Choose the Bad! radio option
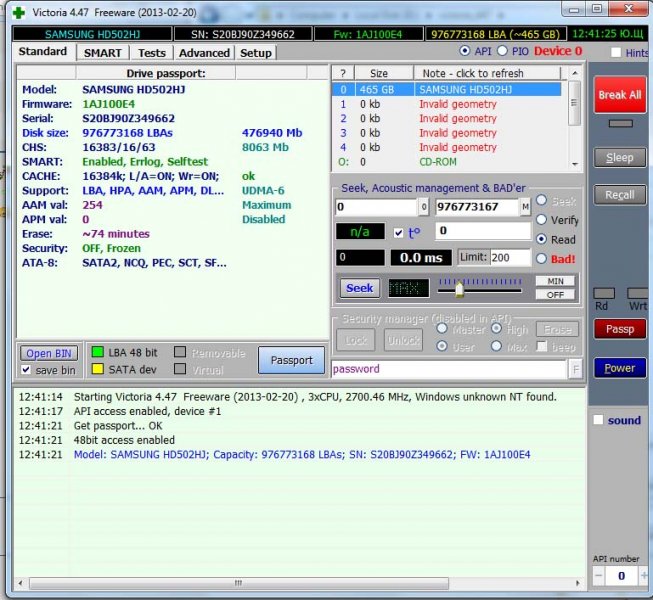The width and height of the screenshot is (653, 600). tap(541, 259)
